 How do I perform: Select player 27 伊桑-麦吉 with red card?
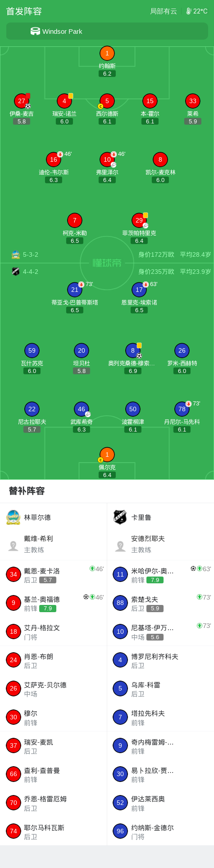pyautogui.click(x=22, y=101)
